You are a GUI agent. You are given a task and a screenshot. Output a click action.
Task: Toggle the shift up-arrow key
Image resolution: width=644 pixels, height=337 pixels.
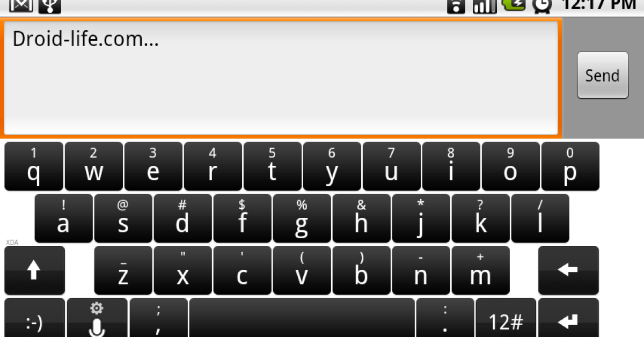[x=34, y=270]
